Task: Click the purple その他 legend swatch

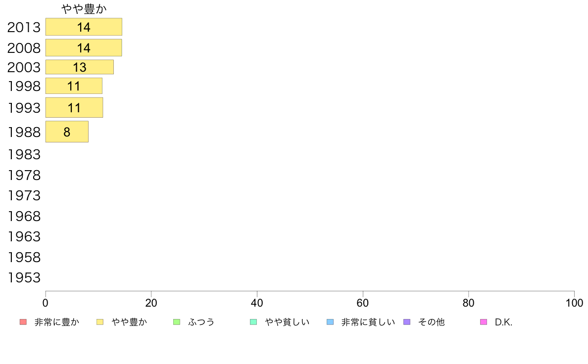Action: pyautogui.click(x=407, y=322)
